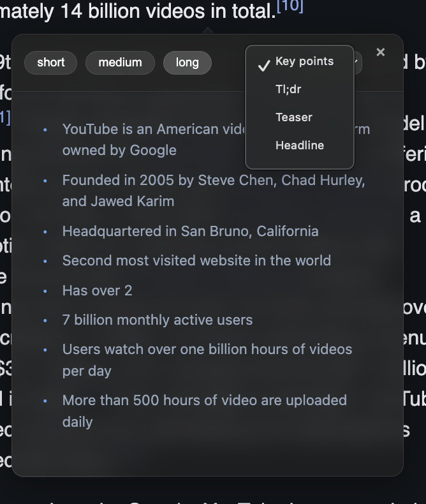The width and height of the screenshot is (426, 504).
Task: Collapse the summary type dropdown arrow
Action: point(357,62)
